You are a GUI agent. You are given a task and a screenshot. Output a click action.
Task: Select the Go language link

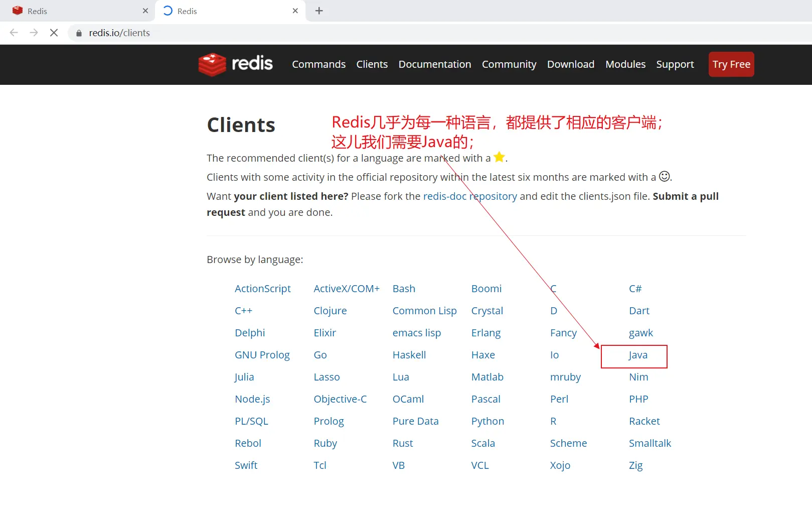click(320, 355)
